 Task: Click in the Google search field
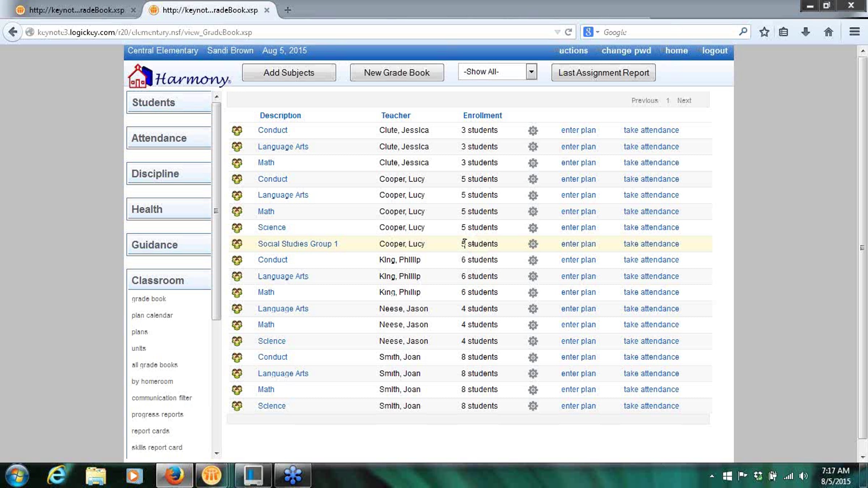pyautogui.click(x=669, y=32)
